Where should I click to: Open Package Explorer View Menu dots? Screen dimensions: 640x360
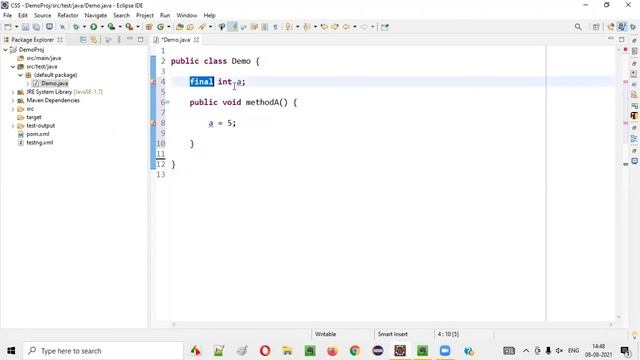[119, 40]
